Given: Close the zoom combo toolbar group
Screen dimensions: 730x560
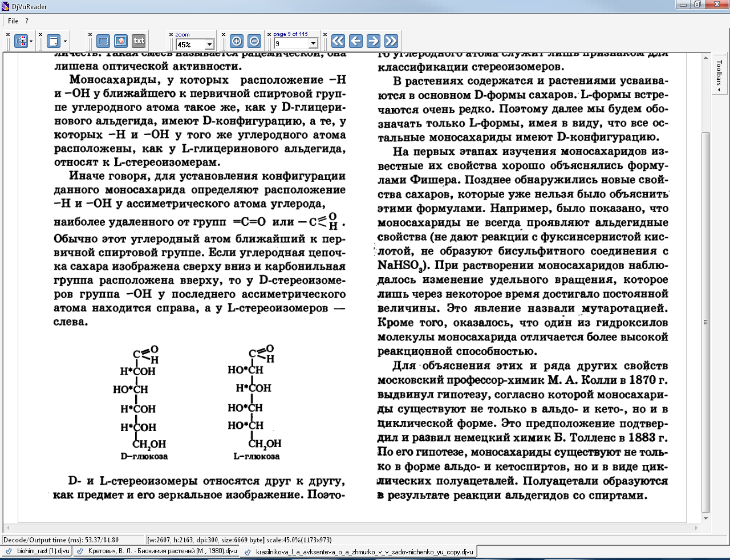Looking at the screenshot, I should [x=171, y=35].
